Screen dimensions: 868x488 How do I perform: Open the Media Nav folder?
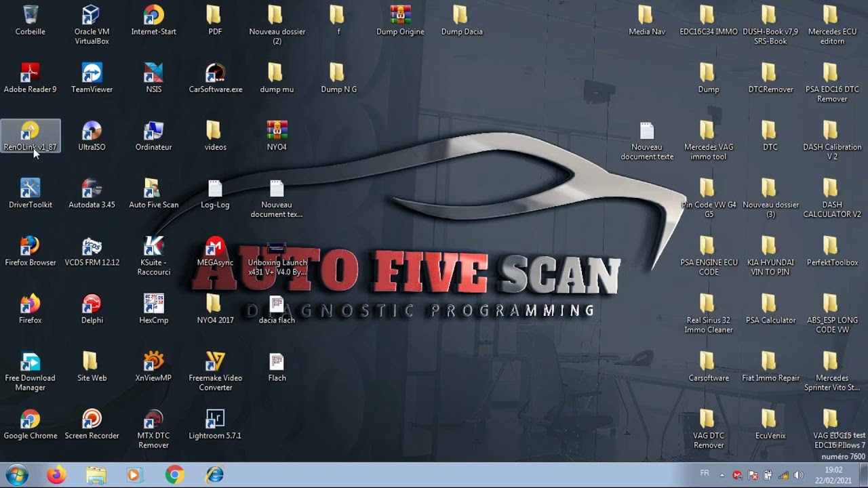coord(647,20)
